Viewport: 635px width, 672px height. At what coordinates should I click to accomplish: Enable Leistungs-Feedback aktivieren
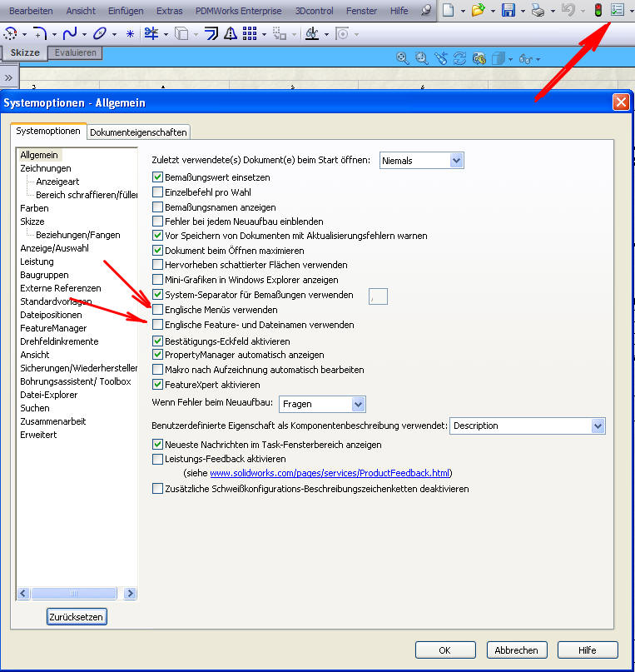[x=157, y=459]
